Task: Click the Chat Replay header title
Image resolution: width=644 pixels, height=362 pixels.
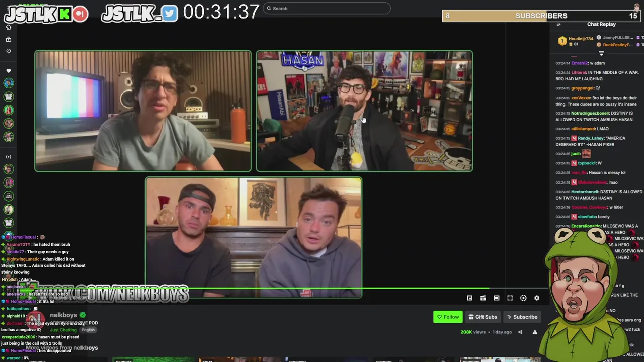Action: click(x=601, y=24)
